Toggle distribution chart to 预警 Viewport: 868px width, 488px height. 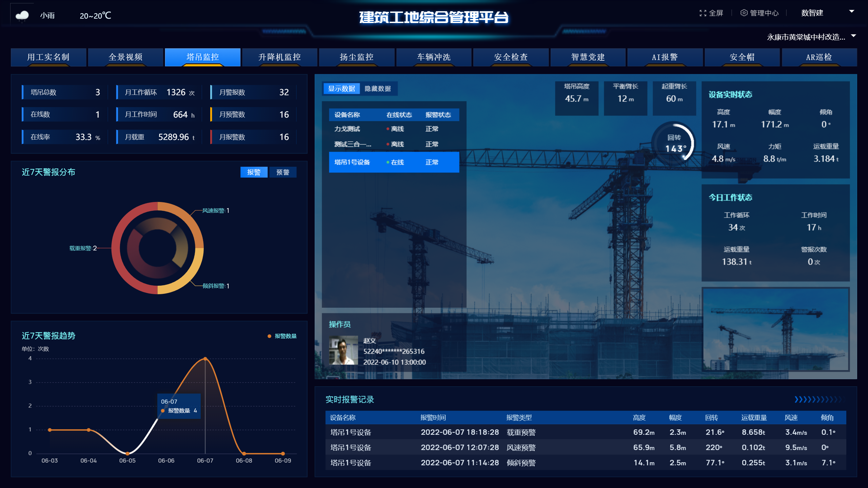(x=283, y=172)
